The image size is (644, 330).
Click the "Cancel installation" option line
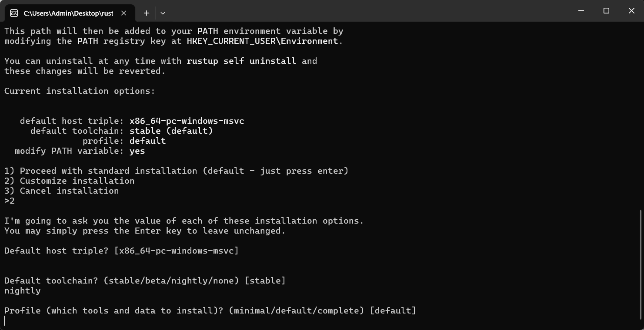pos(62,191)
